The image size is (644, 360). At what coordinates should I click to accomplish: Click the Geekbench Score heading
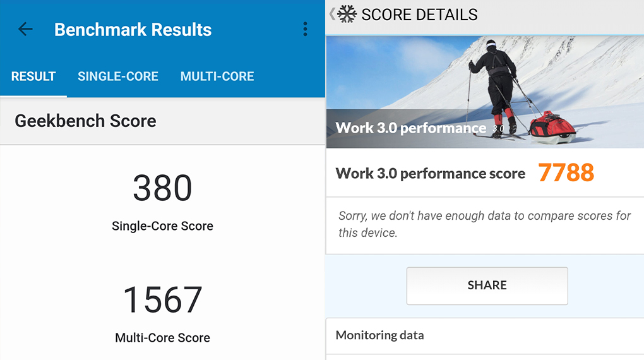point(85,121)
